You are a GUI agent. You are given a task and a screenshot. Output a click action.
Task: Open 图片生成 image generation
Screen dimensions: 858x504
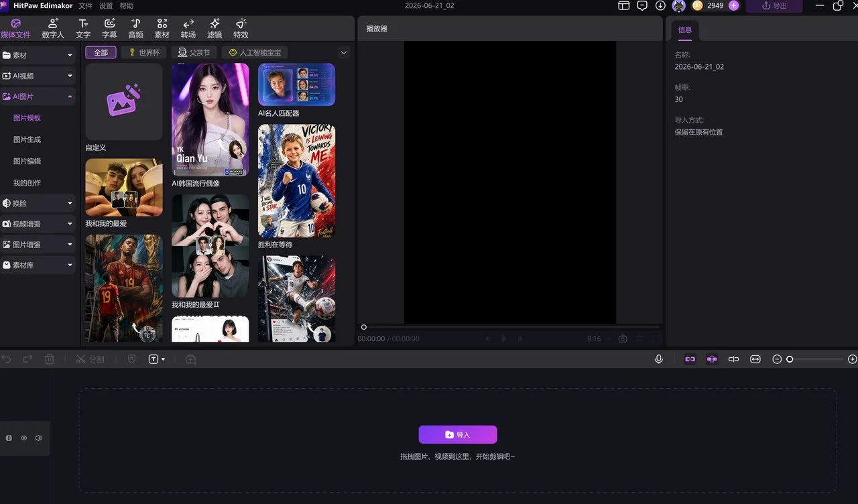coord(27,139)
